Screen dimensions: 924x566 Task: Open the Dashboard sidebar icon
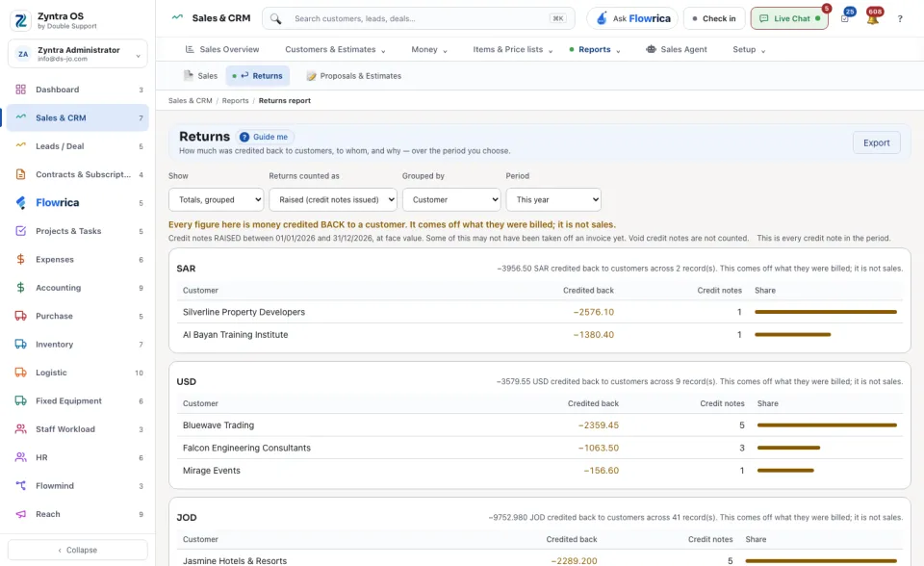pos(20,90)
